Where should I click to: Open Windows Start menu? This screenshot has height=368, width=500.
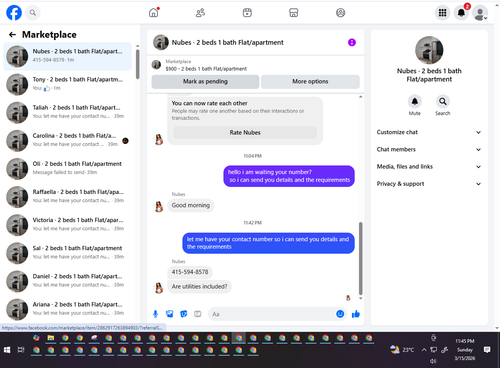tap(7, 349)
